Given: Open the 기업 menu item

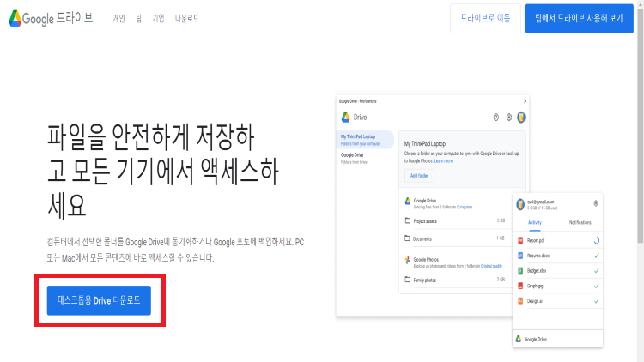Looking at the screenshot, I should [x=158, y=18].
